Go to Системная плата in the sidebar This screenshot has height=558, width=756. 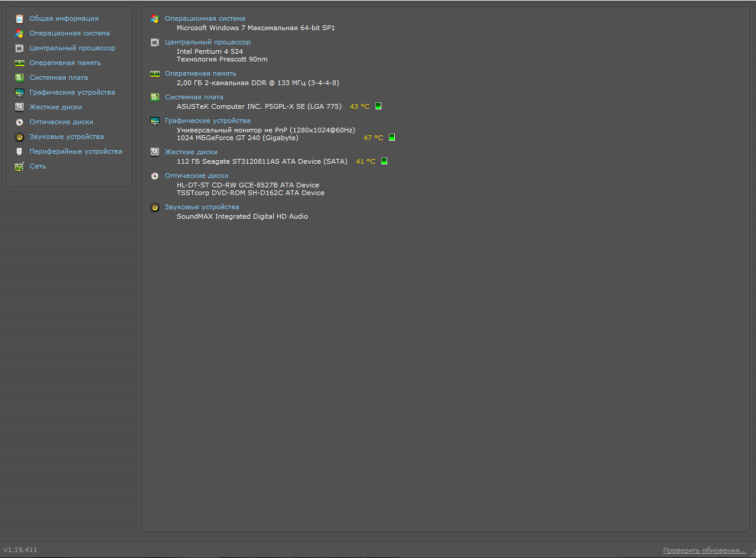pos(59,77)
